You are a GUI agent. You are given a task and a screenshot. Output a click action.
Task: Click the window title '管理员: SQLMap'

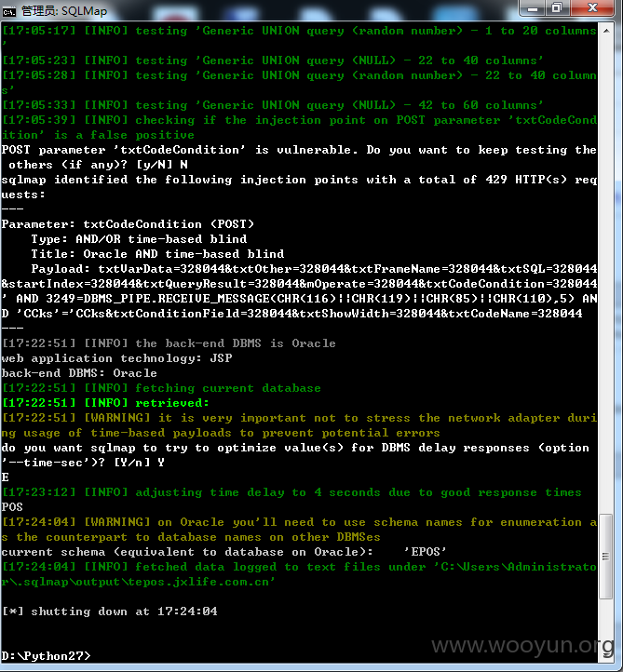coord(64,11)
